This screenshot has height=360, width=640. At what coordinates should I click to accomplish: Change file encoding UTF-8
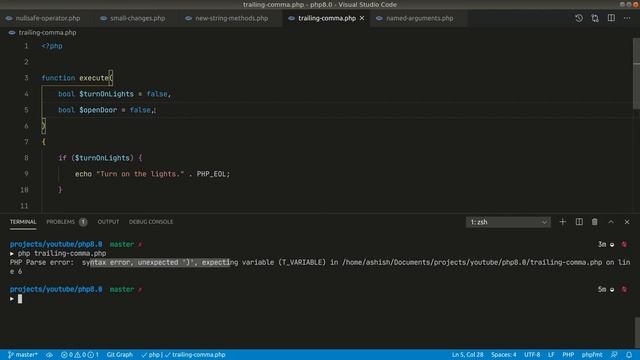[532, 355]
